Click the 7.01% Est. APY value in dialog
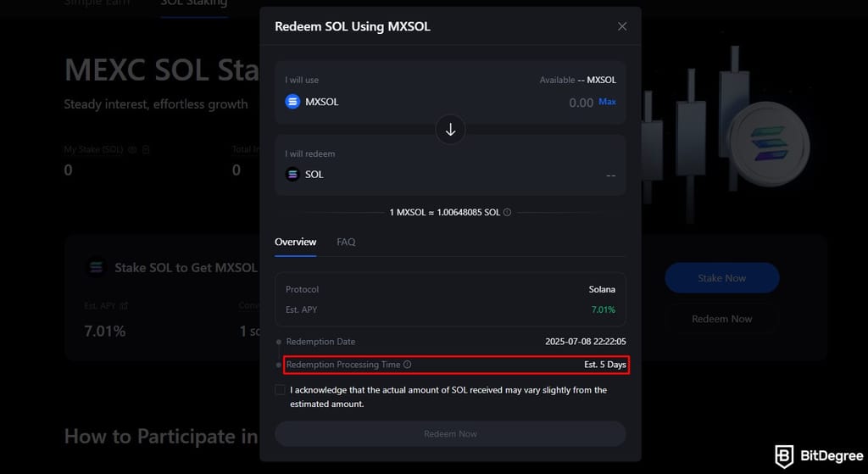868x474 pixels. click(604, 310)
